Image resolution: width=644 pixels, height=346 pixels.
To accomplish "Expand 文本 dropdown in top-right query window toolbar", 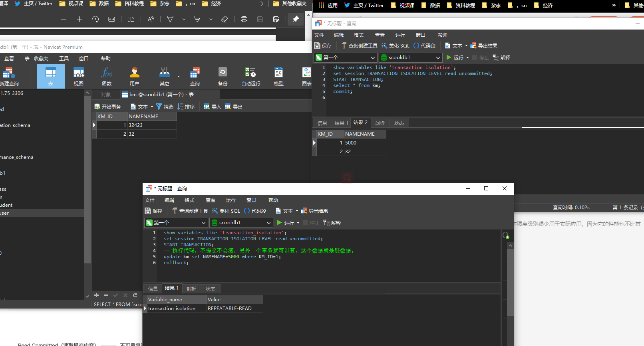I will coord(466,46).
